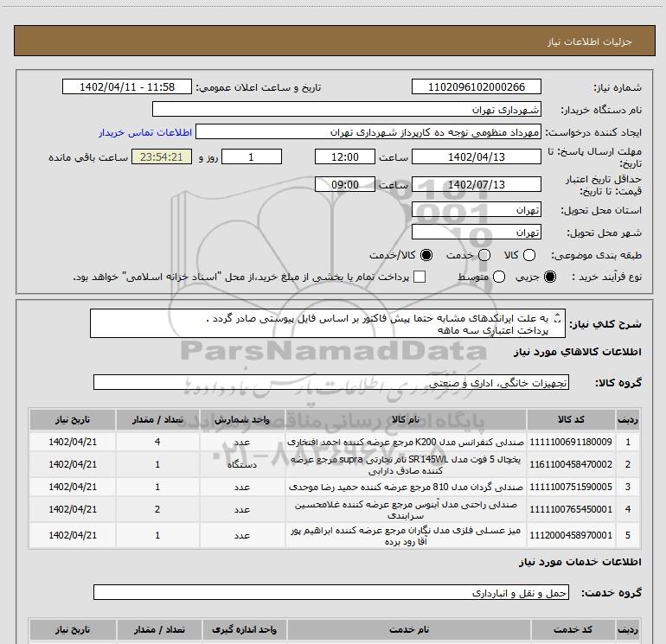This screenshot has width=666, height=644.
Task: Click the service group field حمل و نقل و انبارداری
Action: tap(331, 592)
